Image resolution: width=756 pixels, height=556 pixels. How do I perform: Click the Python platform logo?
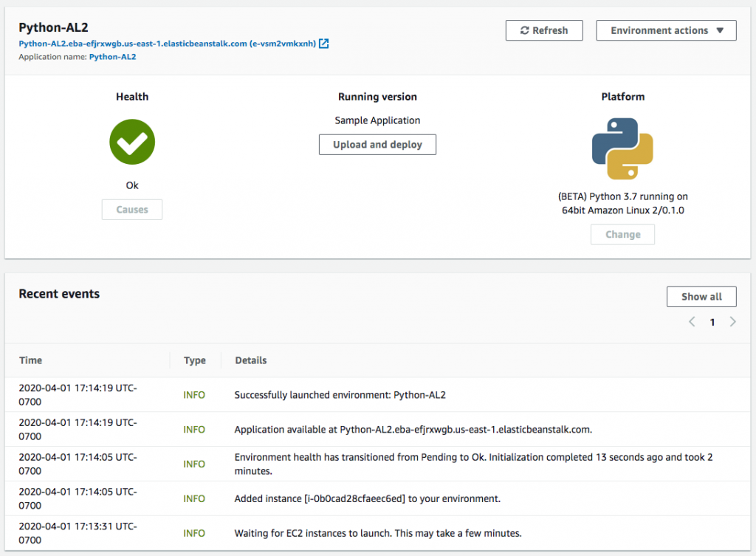[x=622, y=148]
